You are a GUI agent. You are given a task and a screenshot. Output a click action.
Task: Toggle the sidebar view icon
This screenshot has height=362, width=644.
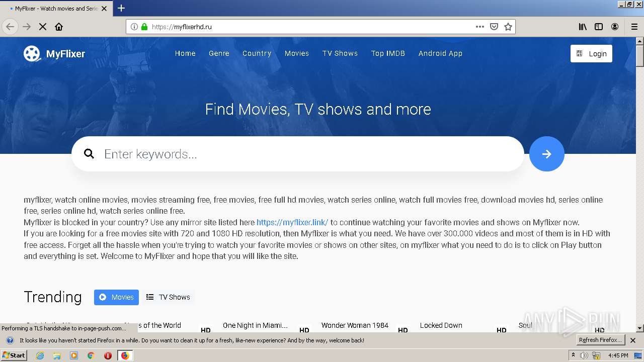tap(599, 27)
